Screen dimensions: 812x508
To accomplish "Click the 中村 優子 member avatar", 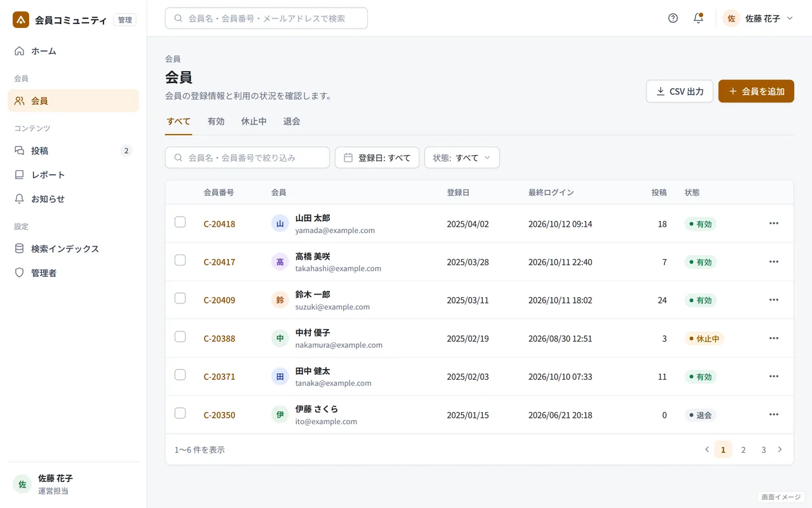I will click(x=280, y=338).
